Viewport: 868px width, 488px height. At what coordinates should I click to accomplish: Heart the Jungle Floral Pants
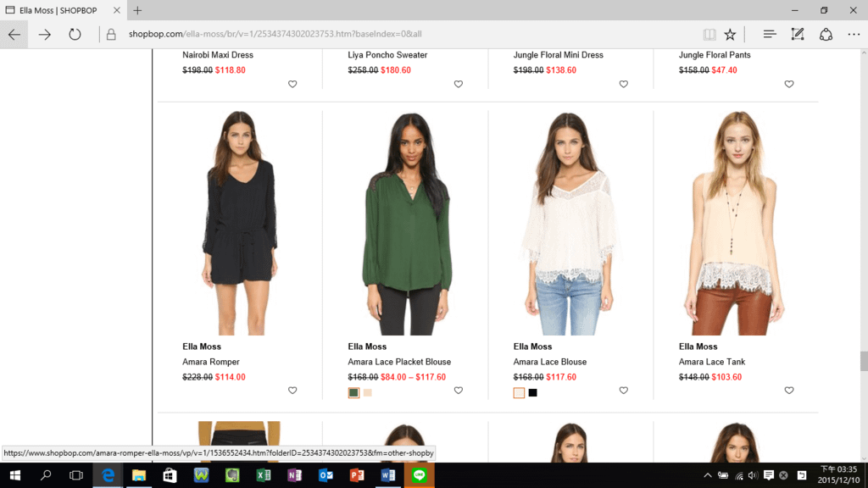(x=789, y=84)
